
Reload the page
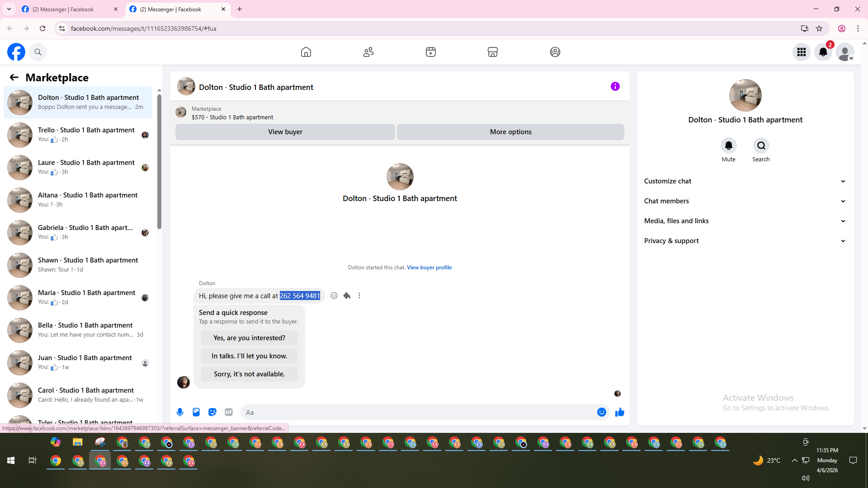(42, 28)
